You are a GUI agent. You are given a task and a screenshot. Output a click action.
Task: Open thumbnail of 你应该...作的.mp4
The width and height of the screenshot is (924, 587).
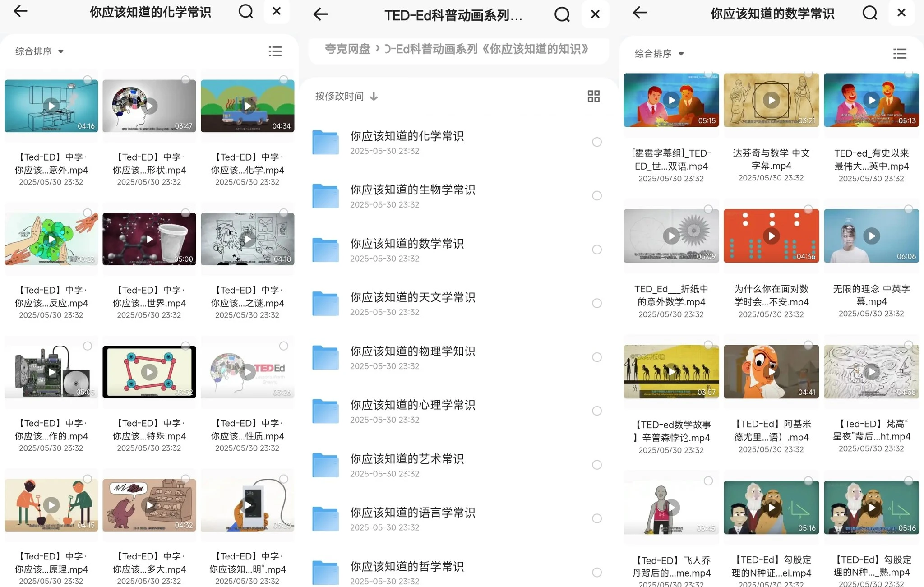point(51,372)
